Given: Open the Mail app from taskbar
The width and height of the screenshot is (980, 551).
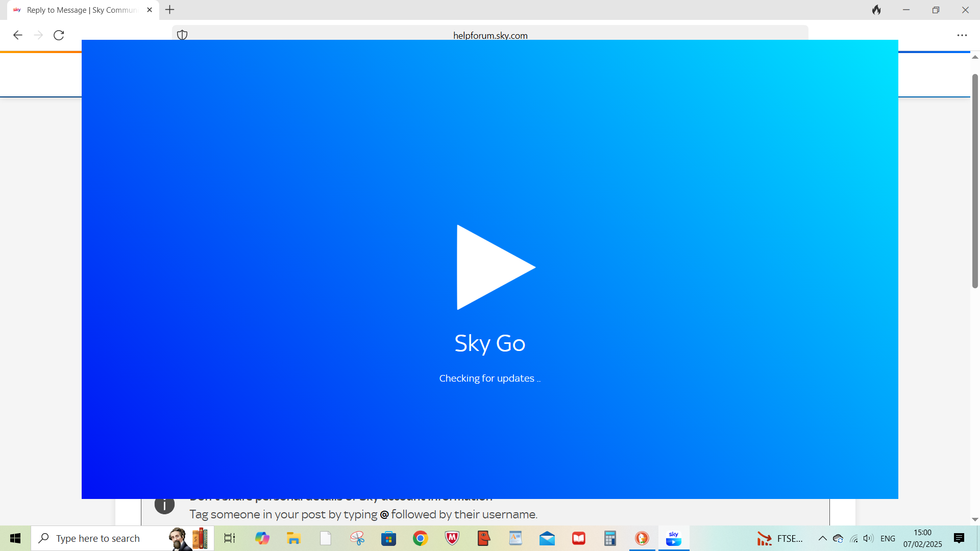Looking at the screenshot, I should pos(547,538).
